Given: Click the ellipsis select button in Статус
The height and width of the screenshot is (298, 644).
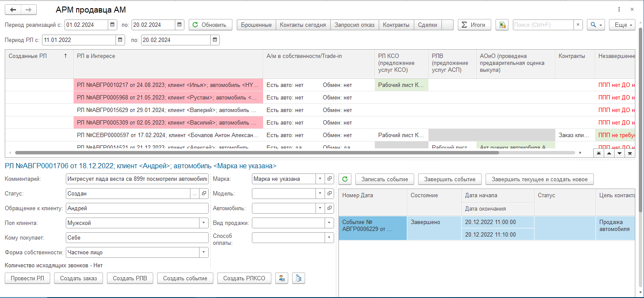Looking at the screenshot, I should click(x=195, y=193).
